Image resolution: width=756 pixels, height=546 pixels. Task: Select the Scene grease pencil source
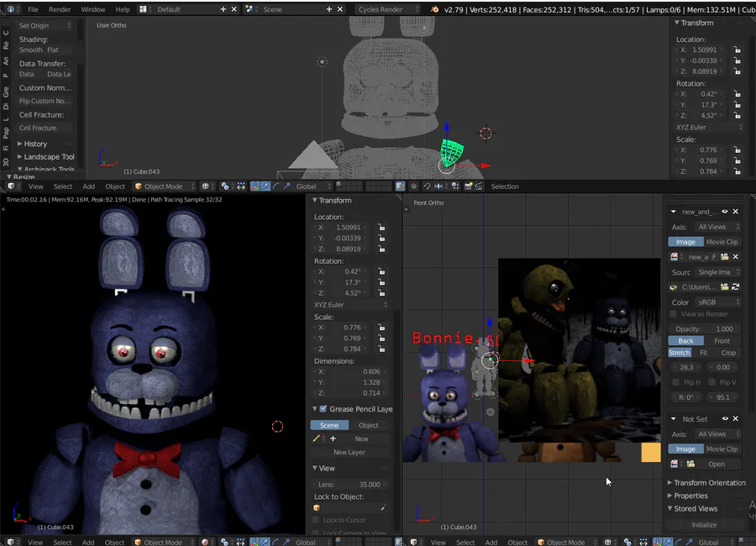coord(330,425)
